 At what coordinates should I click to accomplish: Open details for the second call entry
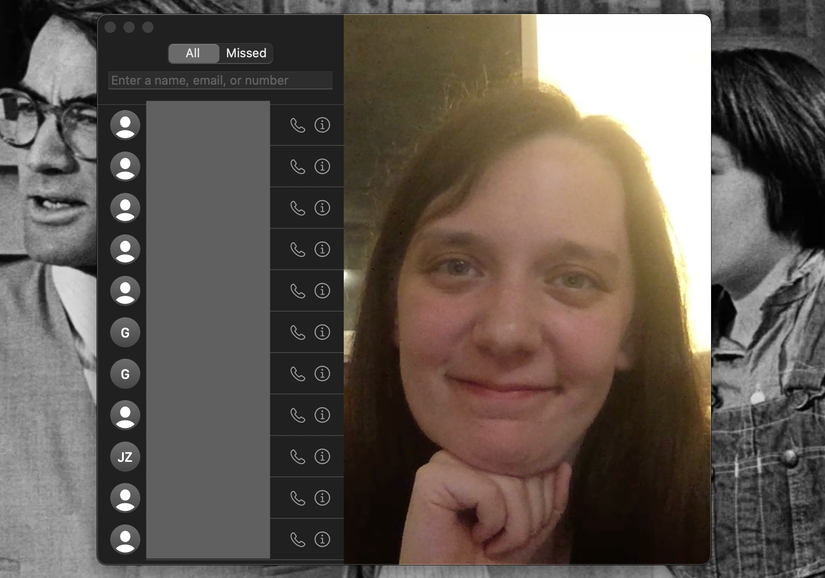click(x=321, y=166)
